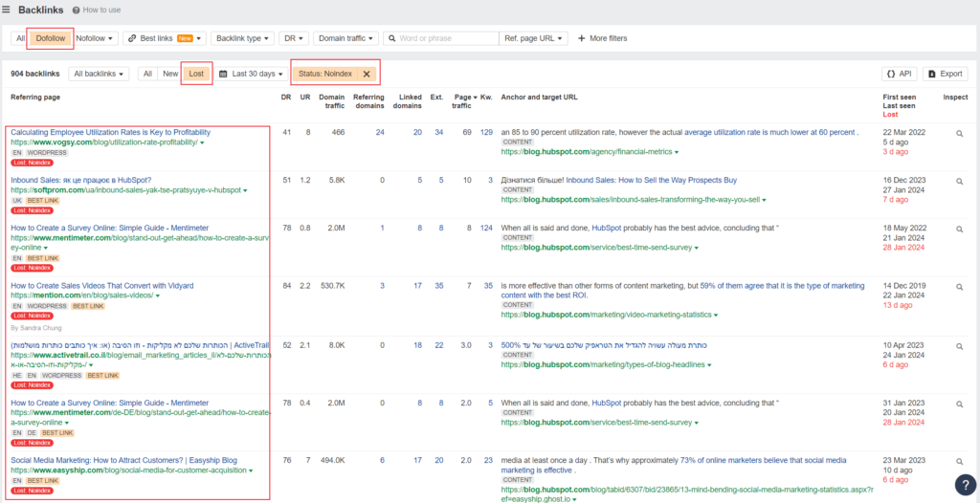This screenshot has height=503, width=980.
Task: Select the All link type filter
Action: pyautogui.click(x=21, y=38)
